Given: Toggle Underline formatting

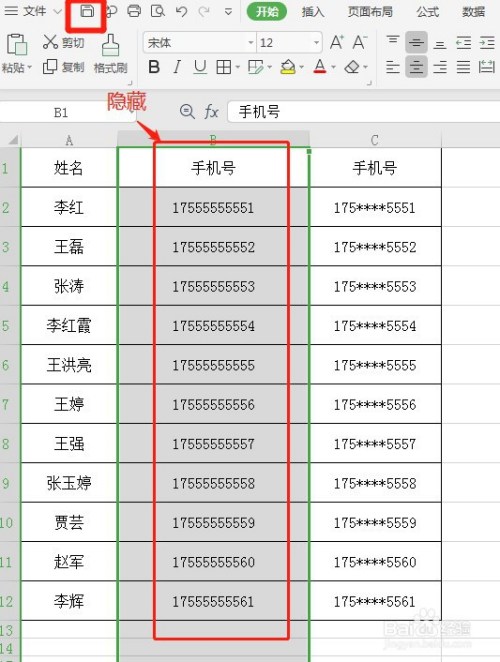Looking at the screenshot, I should coord(200,67).
